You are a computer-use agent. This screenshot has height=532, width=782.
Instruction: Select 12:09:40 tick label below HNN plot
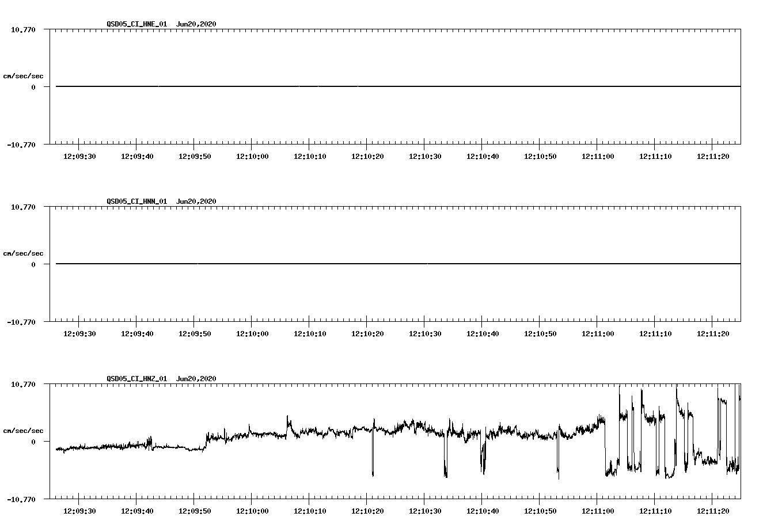[x=137, y=334]
